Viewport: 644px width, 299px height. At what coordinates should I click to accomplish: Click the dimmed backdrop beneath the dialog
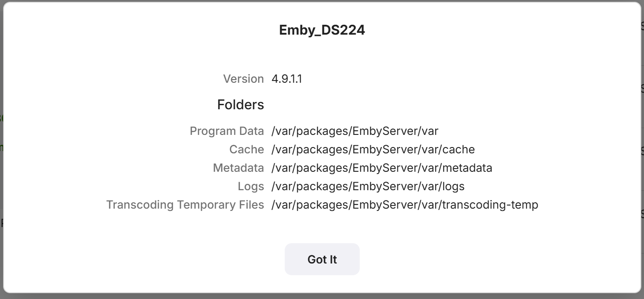(322, 296)
